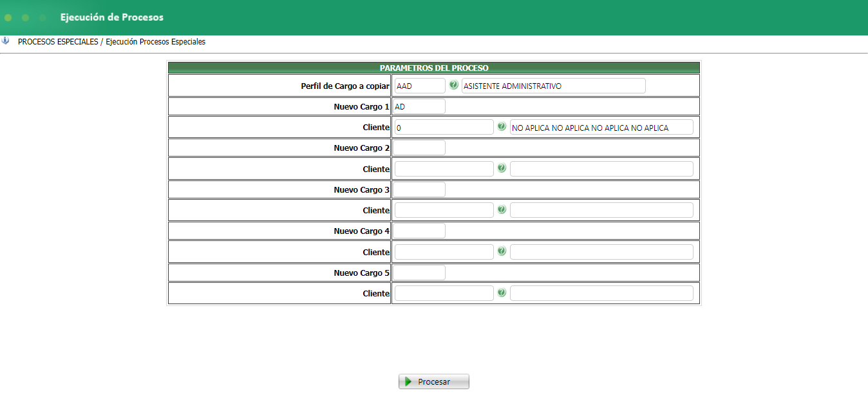Click the Nuevo Cargo 1 field containing AD

tap(419, 106)
